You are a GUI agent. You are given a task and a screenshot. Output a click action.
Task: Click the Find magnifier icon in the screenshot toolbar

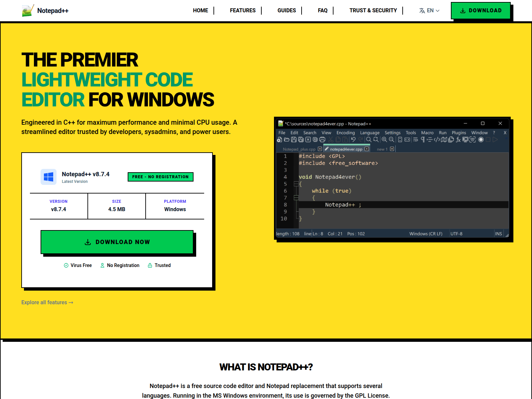369,140
